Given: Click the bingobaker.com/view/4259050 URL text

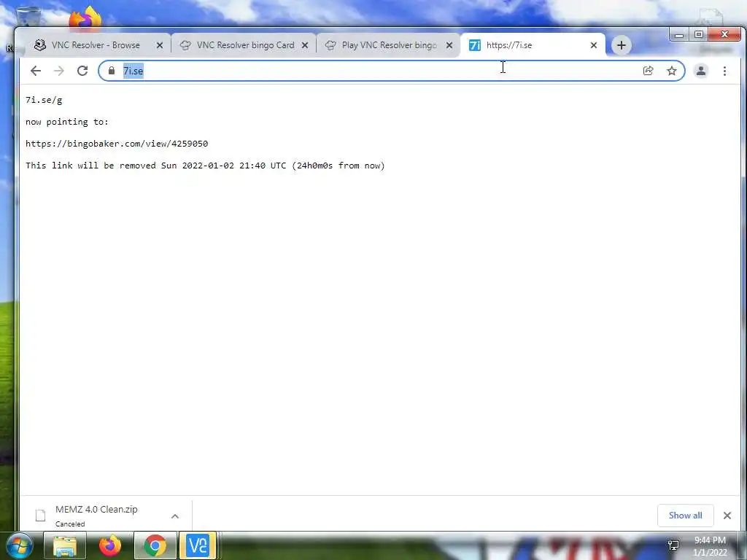Looking at the screenshot, I should (117, 144).
